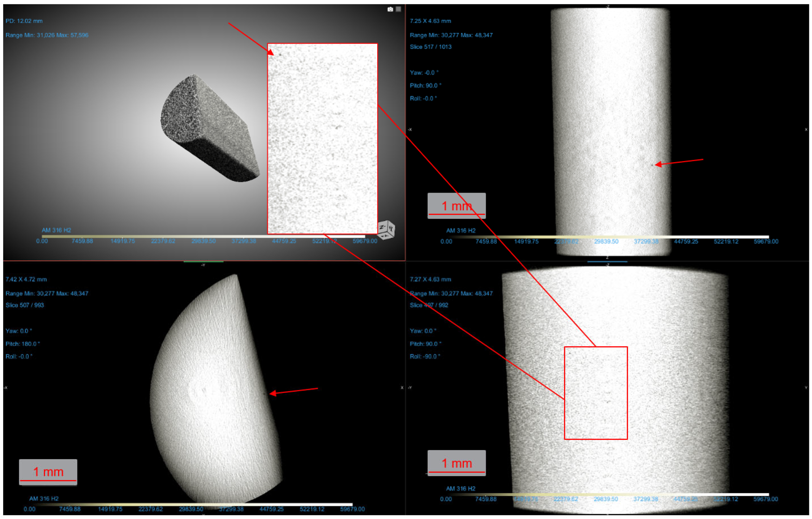
Task: Click 1 mm scale bar in top-right view
Action: (457, 206)
